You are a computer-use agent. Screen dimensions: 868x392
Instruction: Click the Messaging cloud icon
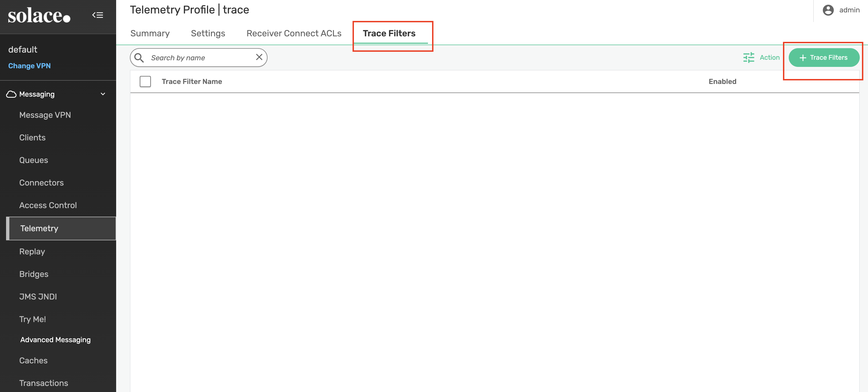(11, 94)
